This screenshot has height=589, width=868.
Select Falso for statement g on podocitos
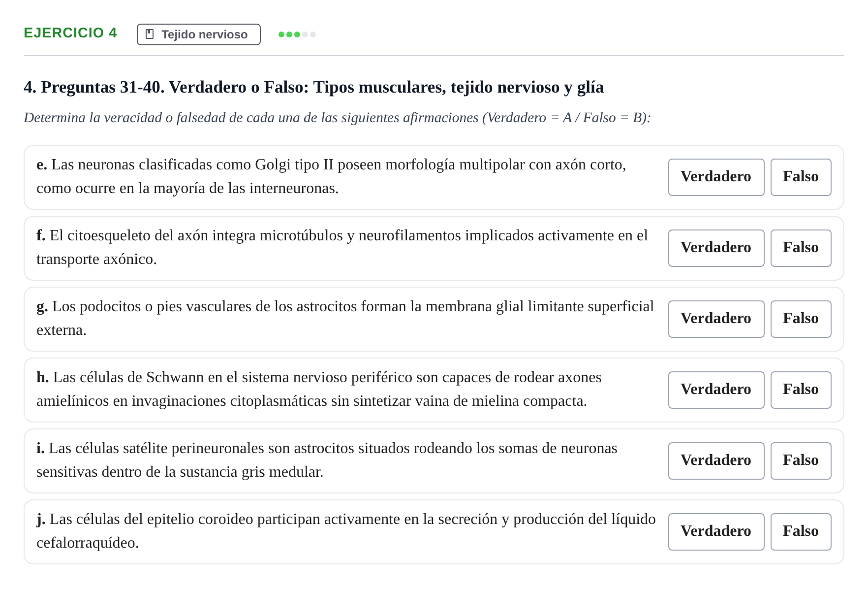click(x=801, y=319)
